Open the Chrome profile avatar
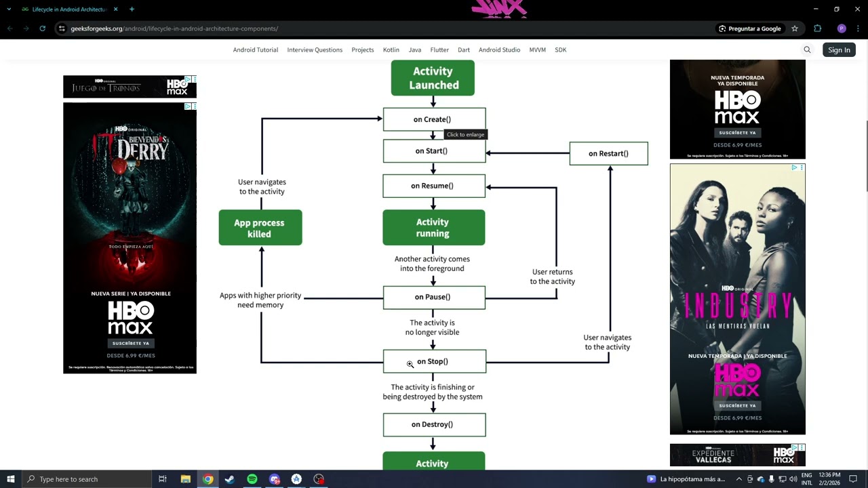The height and width of the screenshot is (488, 868). pyautogui.click(x=842, y=28)
